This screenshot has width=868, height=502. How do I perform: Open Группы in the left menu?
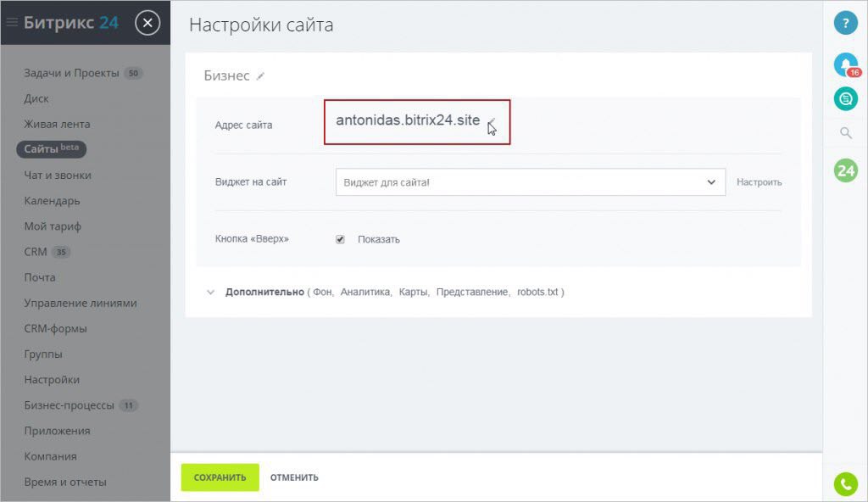pos(43,354)
